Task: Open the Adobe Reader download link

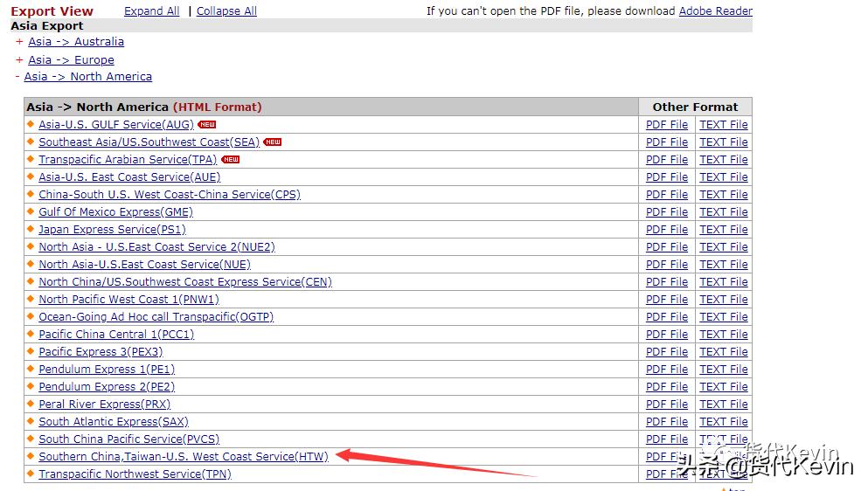Action: [715, 11]
